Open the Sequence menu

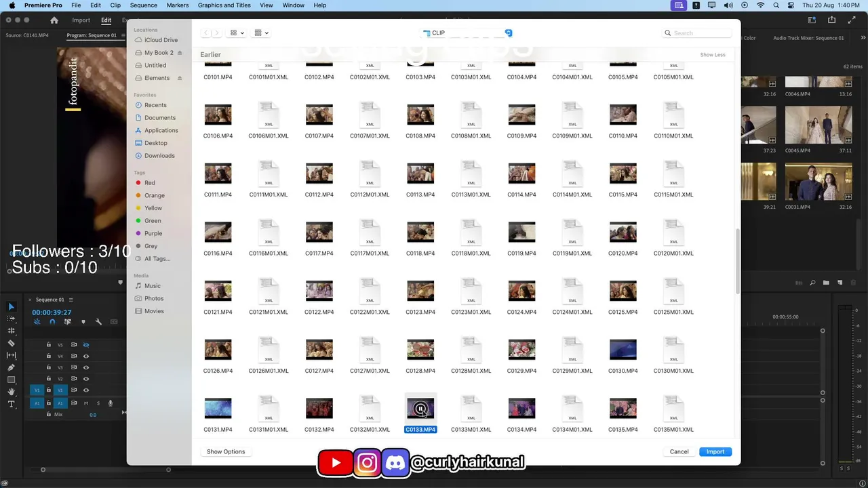coord(143,5)
